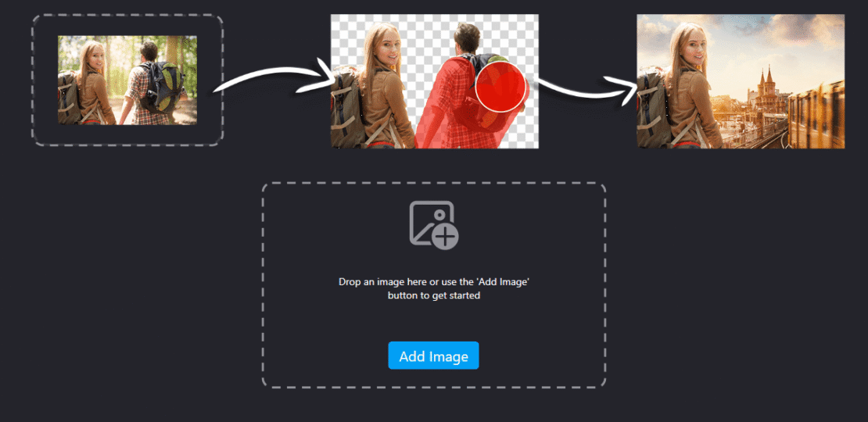Image resolution: width=868 pixels, height=422 pixels.
Task: Click the Add Image button
Action: (x=433, y=356)
